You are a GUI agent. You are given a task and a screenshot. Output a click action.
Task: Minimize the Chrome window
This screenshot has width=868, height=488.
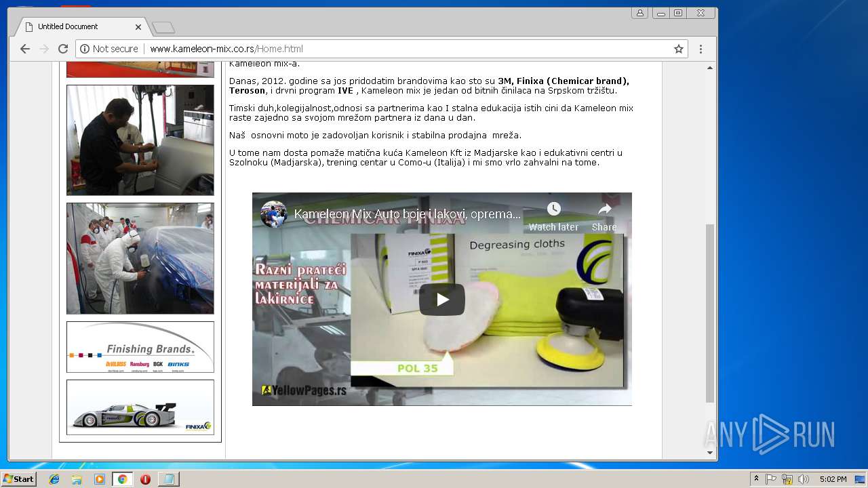(x=660, y=13)
